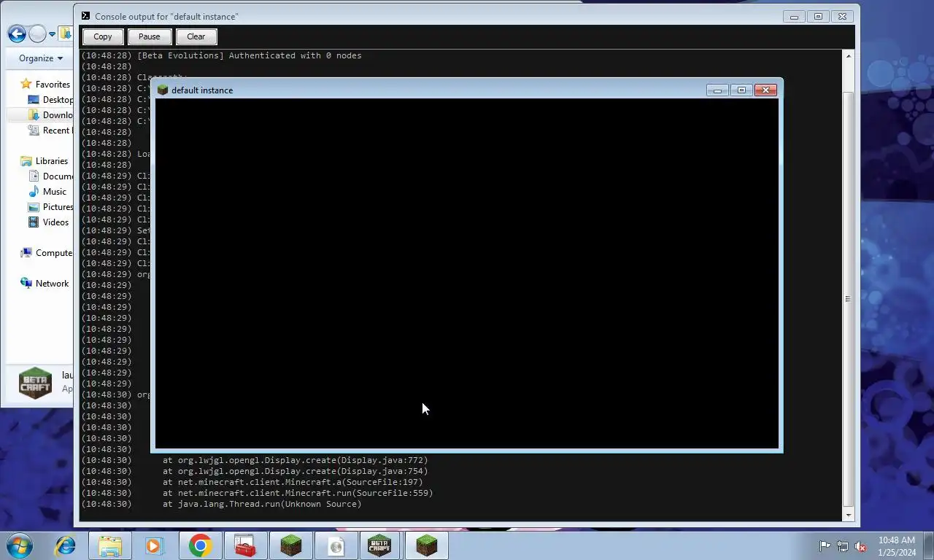This screenshot has height=560, width=934.
Task: Select Libraries in Explorer navigation pane
Action: click(x=52, y=161)
